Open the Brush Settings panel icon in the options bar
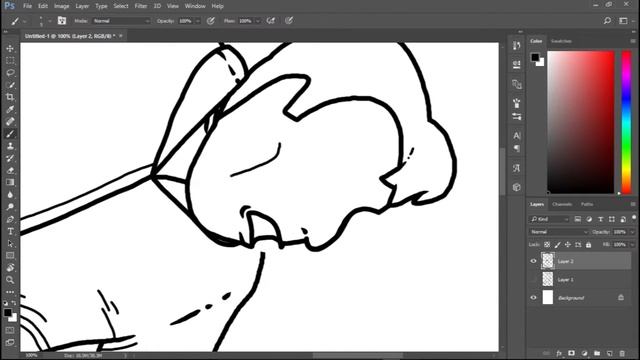640x360 pixels. pos(62,20)
